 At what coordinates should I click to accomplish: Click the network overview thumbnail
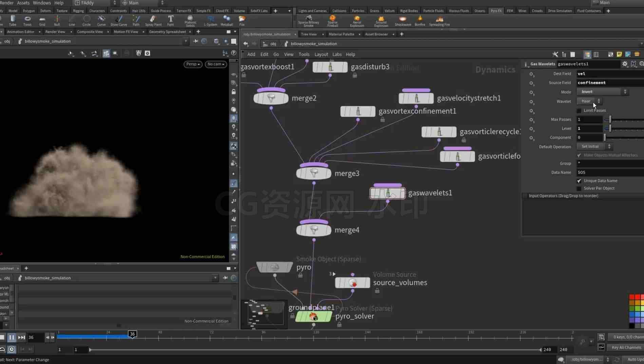click(x=264, y=314)
